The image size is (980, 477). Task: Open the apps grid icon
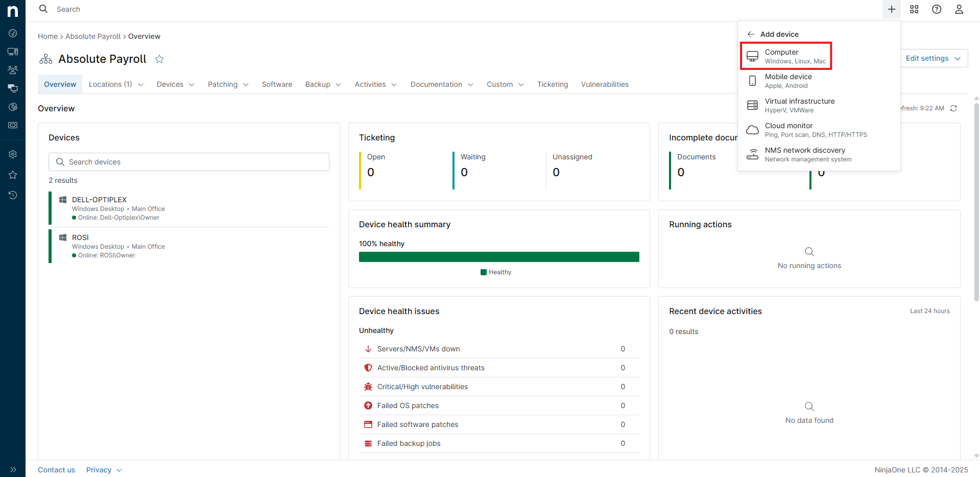coord(914,9)
